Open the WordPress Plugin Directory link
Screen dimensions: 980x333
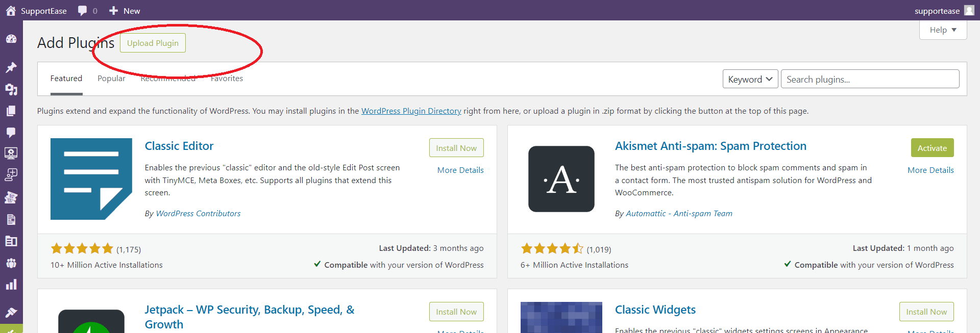tap(411, 111)
